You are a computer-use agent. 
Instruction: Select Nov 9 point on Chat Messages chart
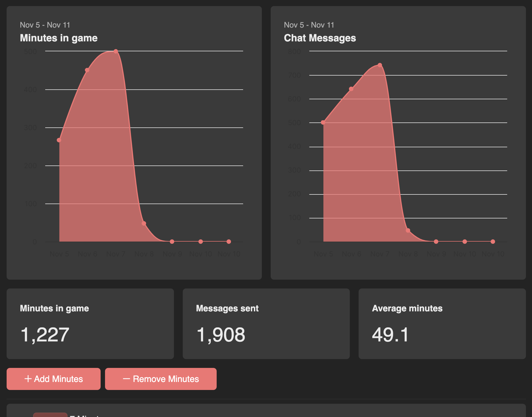(436, 242)
